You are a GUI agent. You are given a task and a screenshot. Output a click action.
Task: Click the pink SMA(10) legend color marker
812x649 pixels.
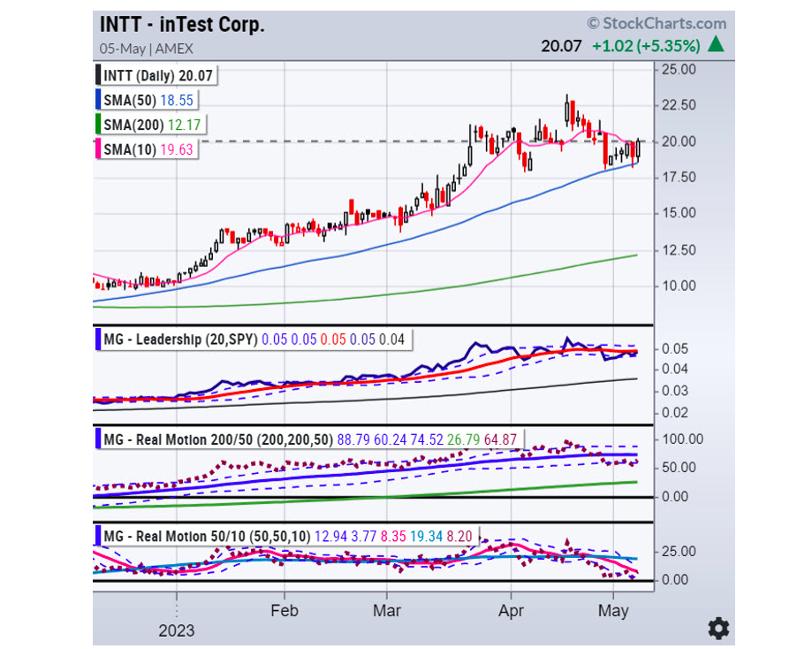98,149
